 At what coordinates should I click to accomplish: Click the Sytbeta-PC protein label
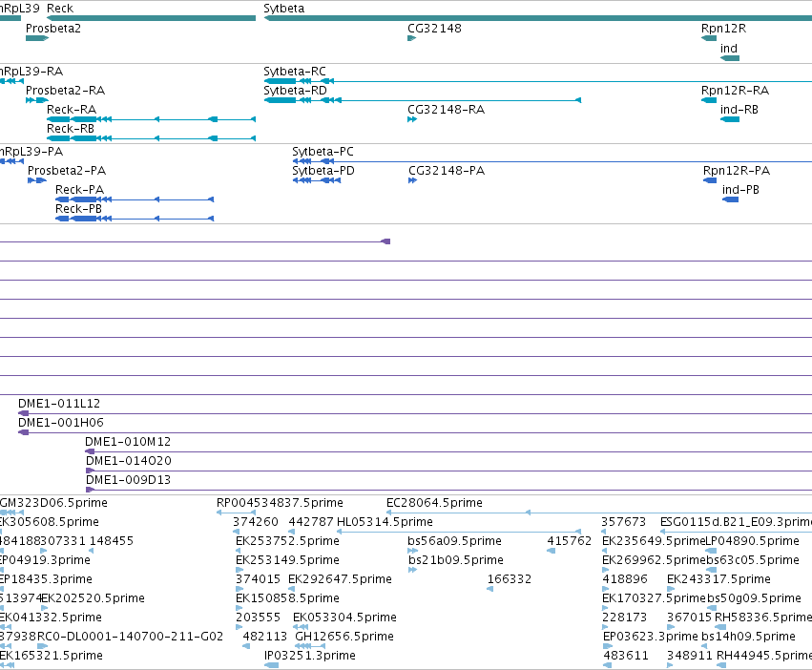pos(323,152)
